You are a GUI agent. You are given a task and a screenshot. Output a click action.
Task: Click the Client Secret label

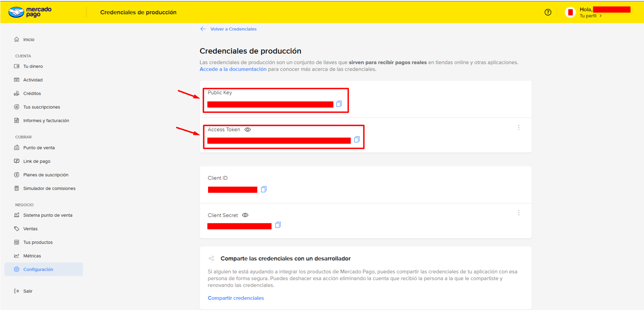coord(223,215)
